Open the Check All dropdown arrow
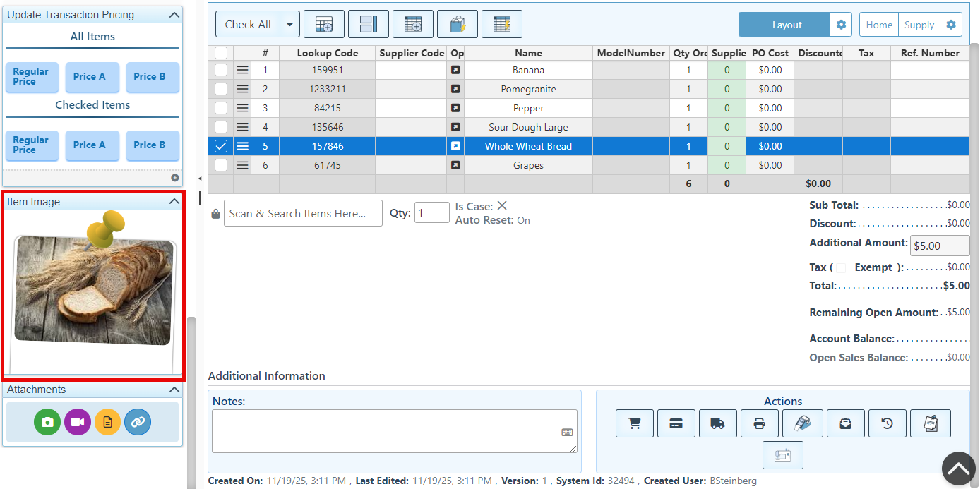 tap(289, 25)
